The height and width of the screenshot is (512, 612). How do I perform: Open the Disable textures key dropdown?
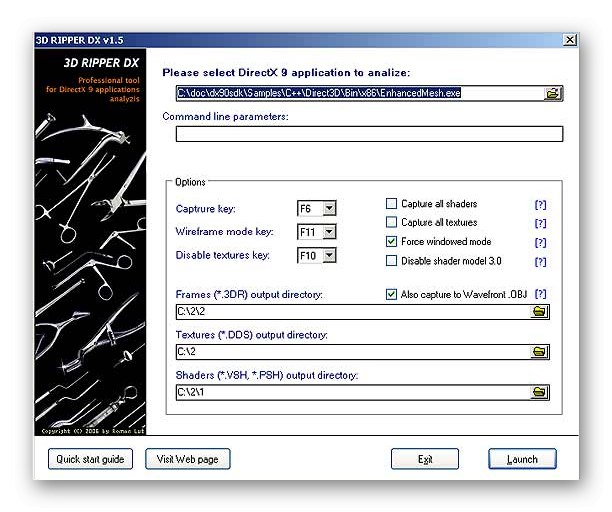coord(329,255)
